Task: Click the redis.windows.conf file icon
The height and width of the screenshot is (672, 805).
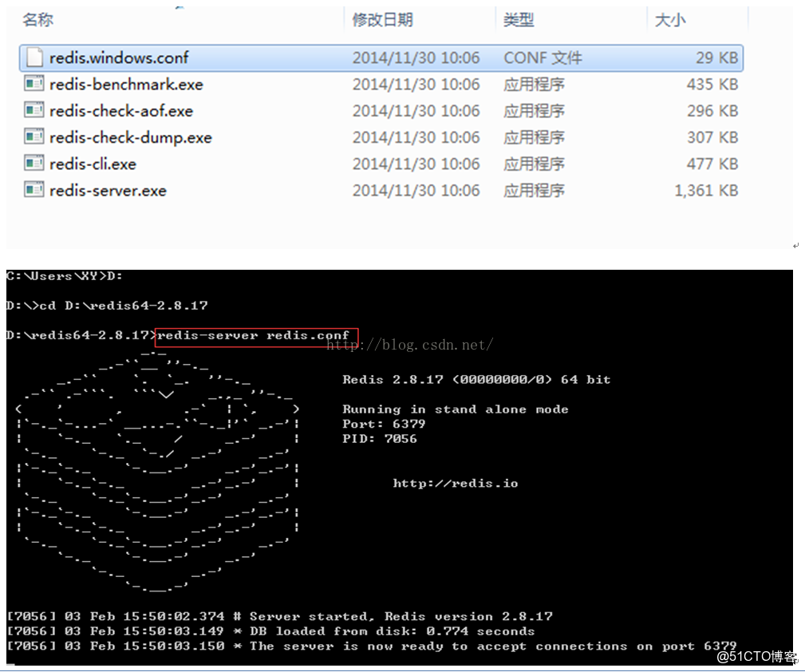Action: [x=34, y=57]
